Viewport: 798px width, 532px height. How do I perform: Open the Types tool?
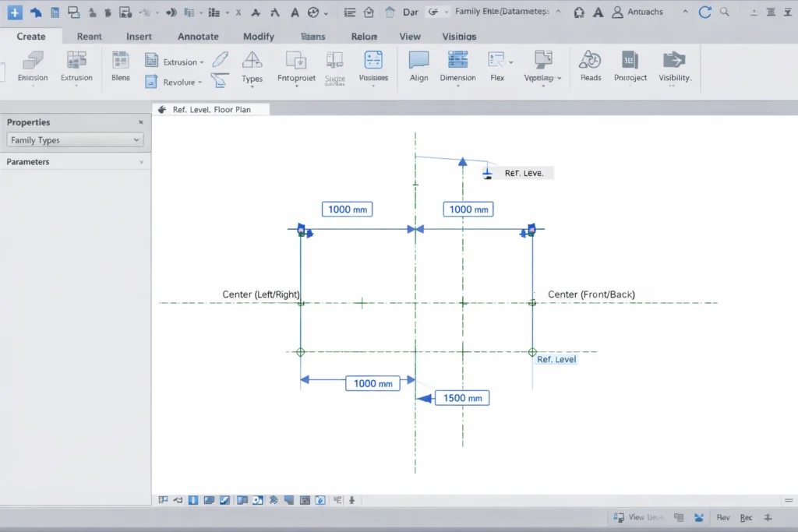tap(252, 67)
